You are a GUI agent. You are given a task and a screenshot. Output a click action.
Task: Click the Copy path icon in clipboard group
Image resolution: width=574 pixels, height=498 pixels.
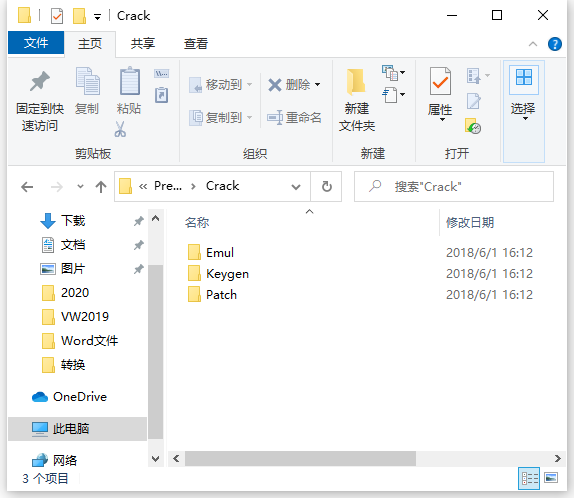click(x=161, y=74)
